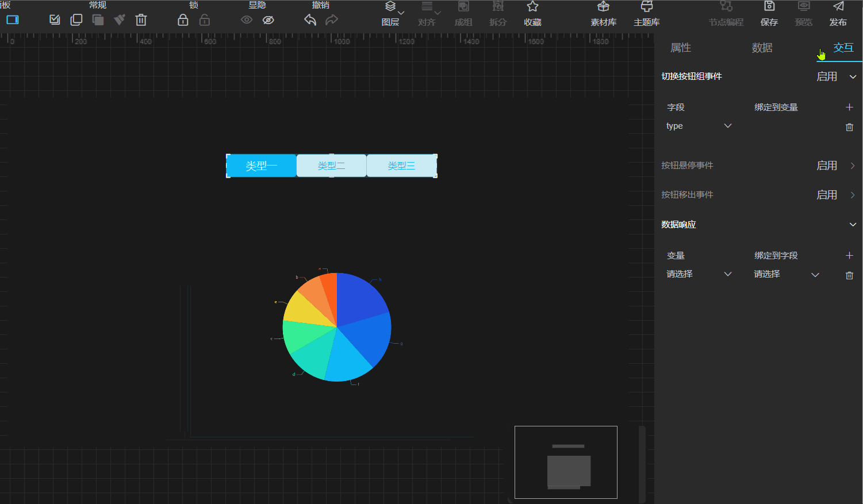Lock the component with the closed padlock icon
The image size is (863, 504).
click(x=183, y=20)
